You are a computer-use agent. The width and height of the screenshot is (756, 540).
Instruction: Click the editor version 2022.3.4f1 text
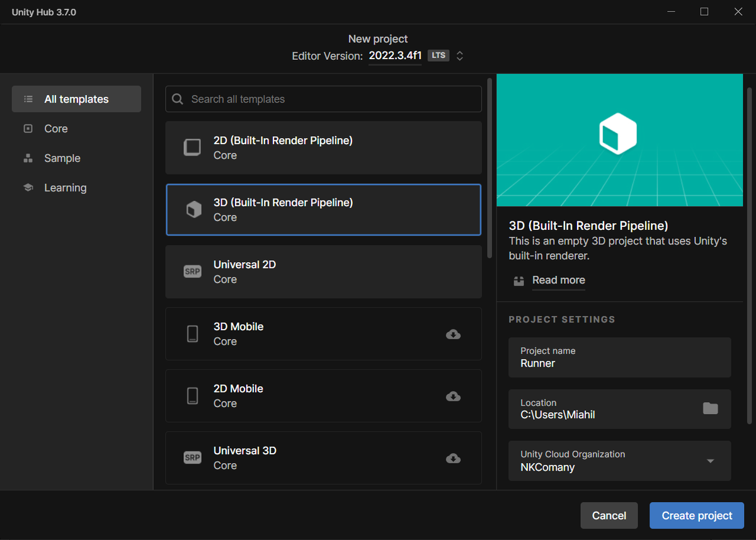point(395,55)
